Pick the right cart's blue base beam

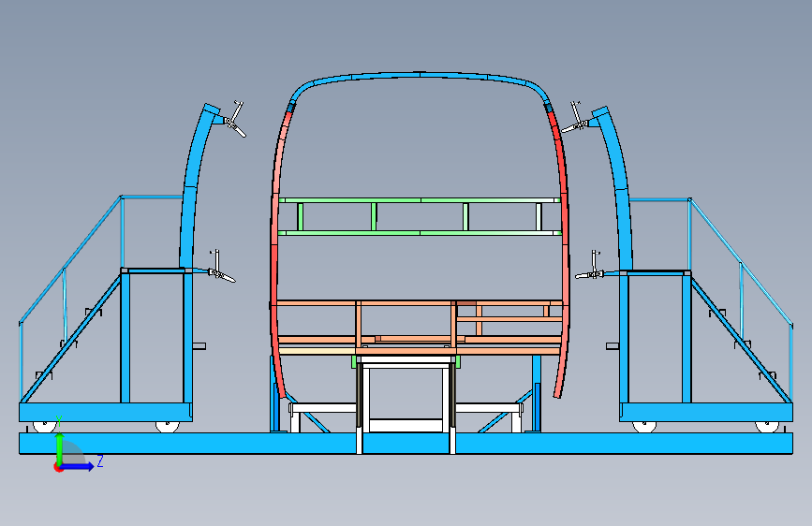(x=706, y=413)
